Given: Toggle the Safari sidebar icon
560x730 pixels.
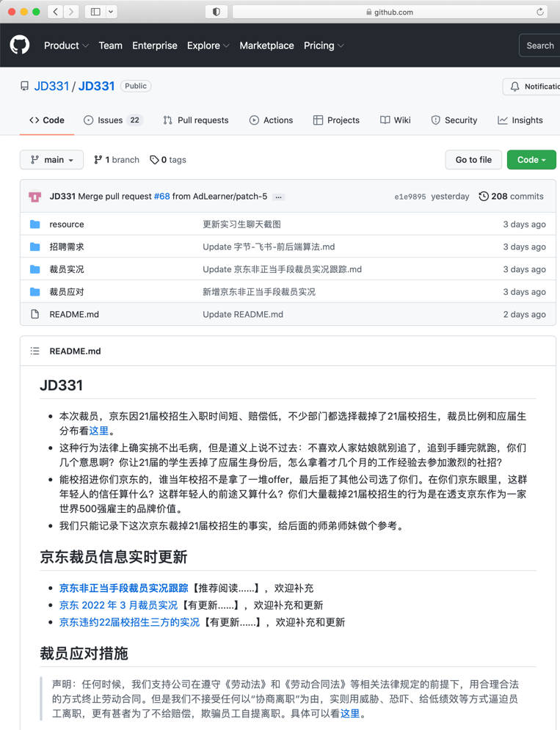Looking at the screenshot, I should pyautogui.click(x=95, y=12).
